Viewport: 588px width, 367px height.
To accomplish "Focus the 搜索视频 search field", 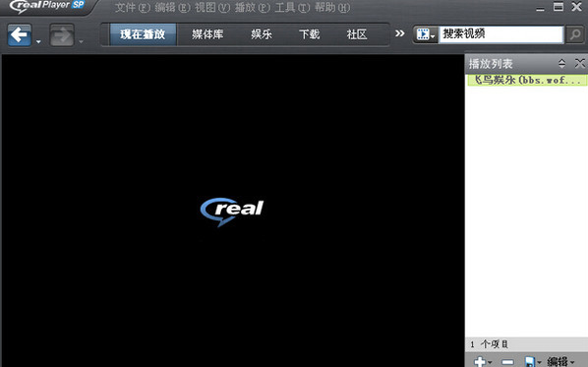I will pyautogui.click(x=501, y=34).
